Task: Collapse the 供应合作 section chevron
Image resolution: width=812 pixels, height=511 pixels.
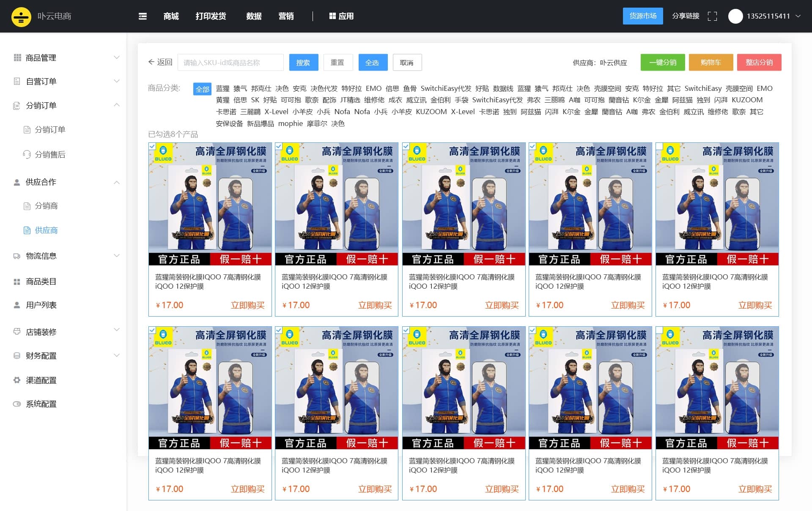Action: [x=117, y=182]
